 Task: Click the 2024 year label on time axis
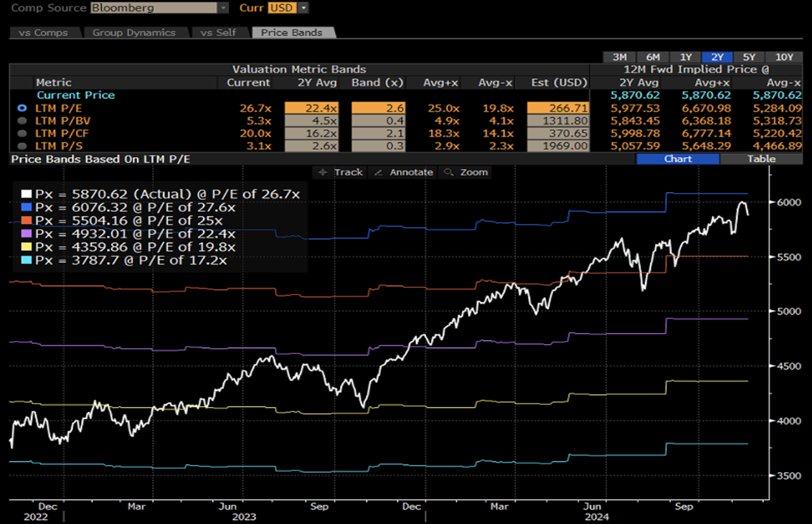coord(597,517)
